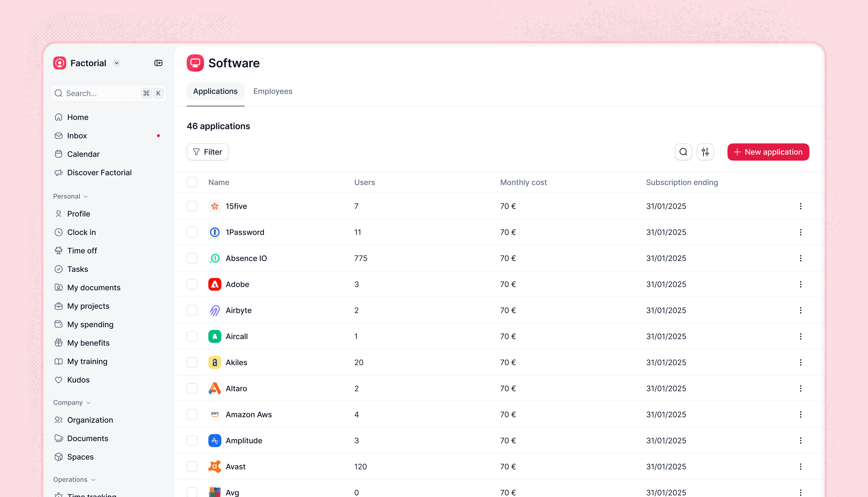Viewport: 868px width, 497px height.
Task: Sort by the Monthly cost column header
Action: 523,182
